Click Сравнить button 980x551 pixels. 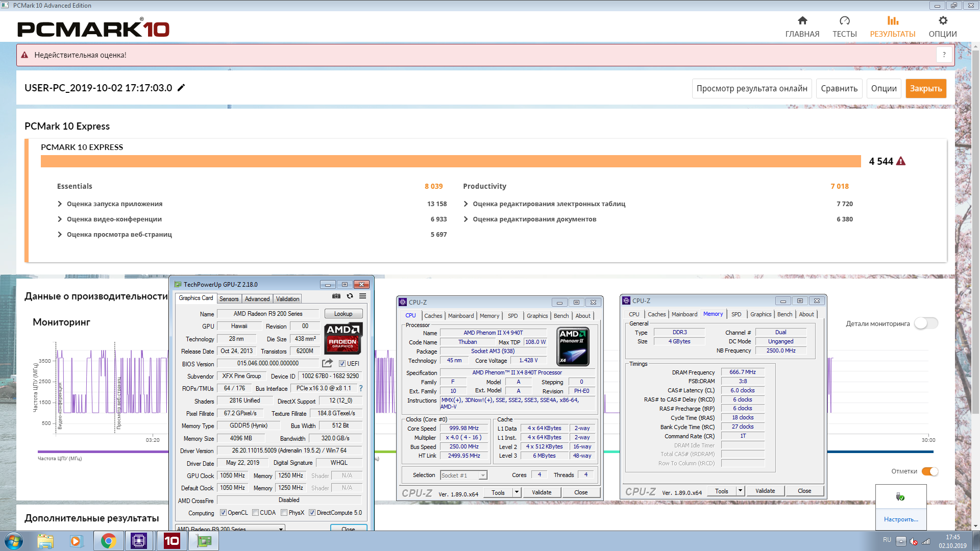(839, 88)
